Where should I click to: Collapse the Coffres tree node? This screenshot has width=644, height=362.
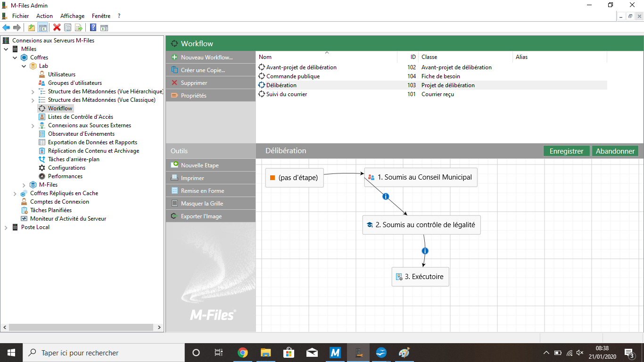[15, 58]
